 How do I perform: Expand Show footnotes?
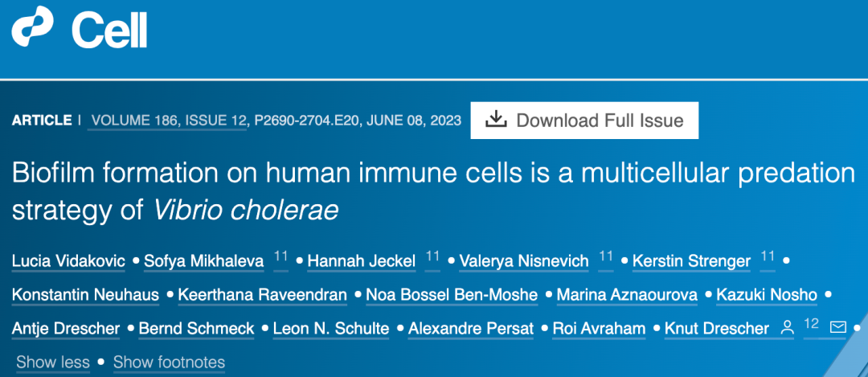coord(169,362)
